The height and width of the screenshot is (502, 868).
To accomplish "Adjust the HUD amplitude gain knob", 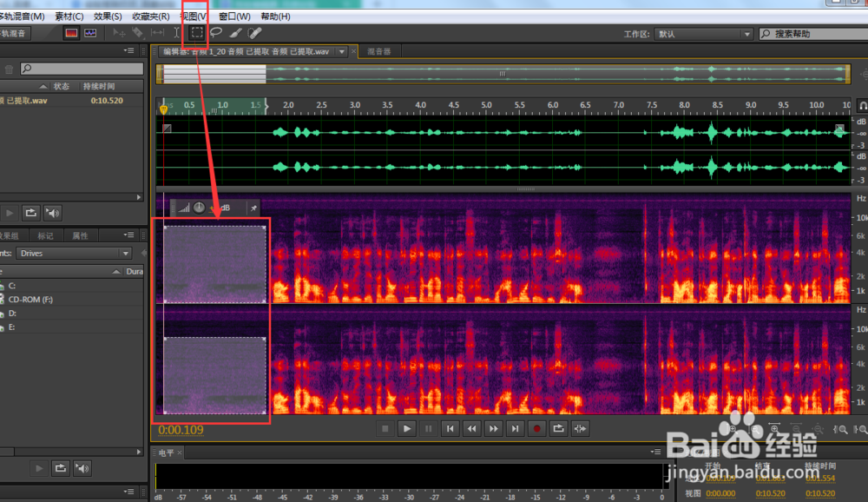I will point(199,208).
